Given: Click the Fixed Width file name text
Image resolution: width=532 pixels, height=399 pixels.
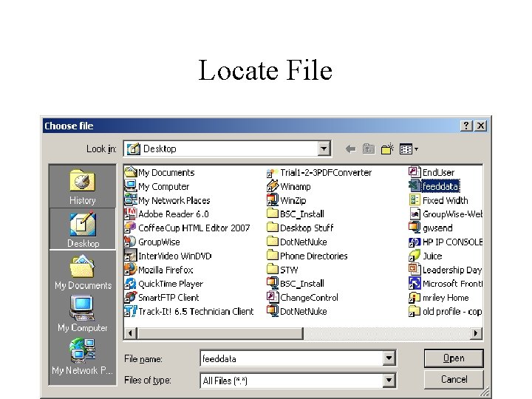Looking at the screenshot, I should (x=445, y=200).
